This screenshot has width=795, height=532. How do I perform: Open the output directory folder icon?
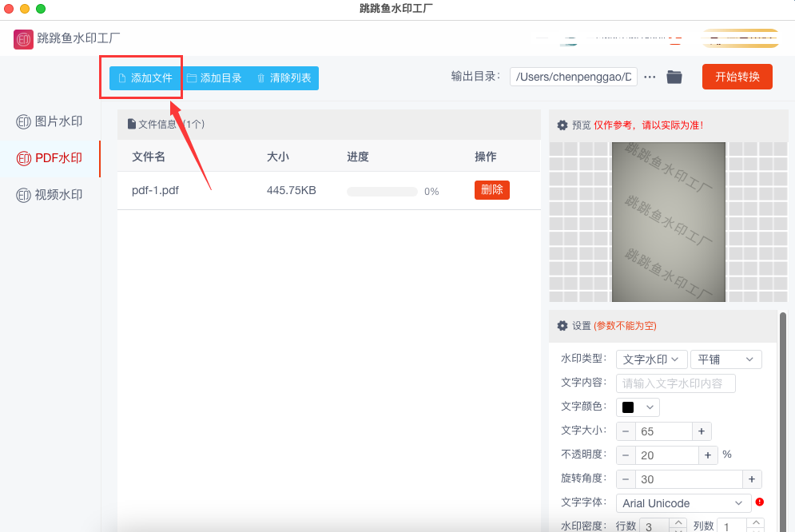(674, 77)
